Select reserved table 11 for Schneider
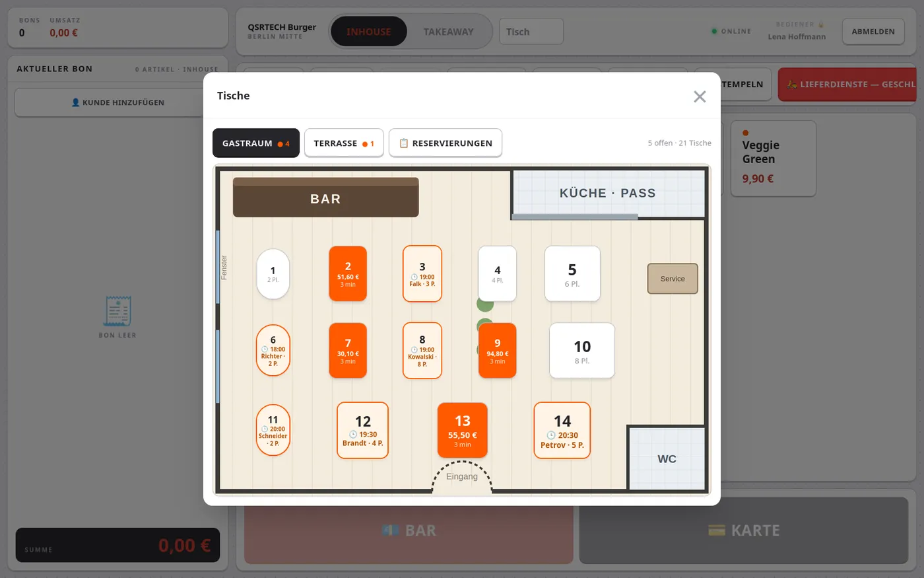924x578 pixels. coord(273,430)
